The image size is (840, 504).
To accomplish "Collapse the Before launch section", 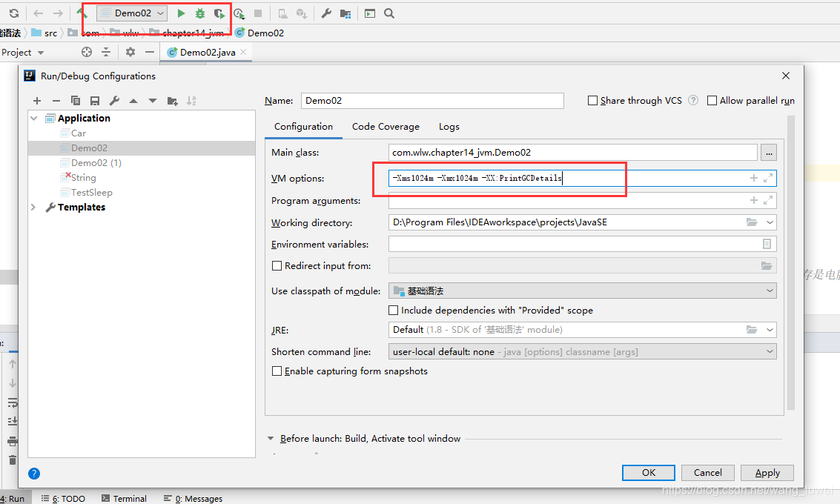I will point(271,439).
